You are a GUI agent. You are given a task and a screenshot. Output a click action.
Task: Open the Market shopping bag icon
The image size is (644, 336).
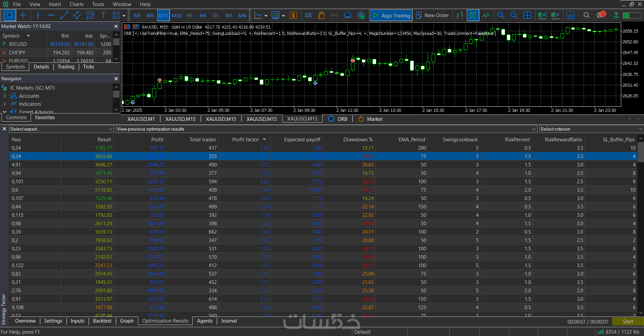click(321, 15)
